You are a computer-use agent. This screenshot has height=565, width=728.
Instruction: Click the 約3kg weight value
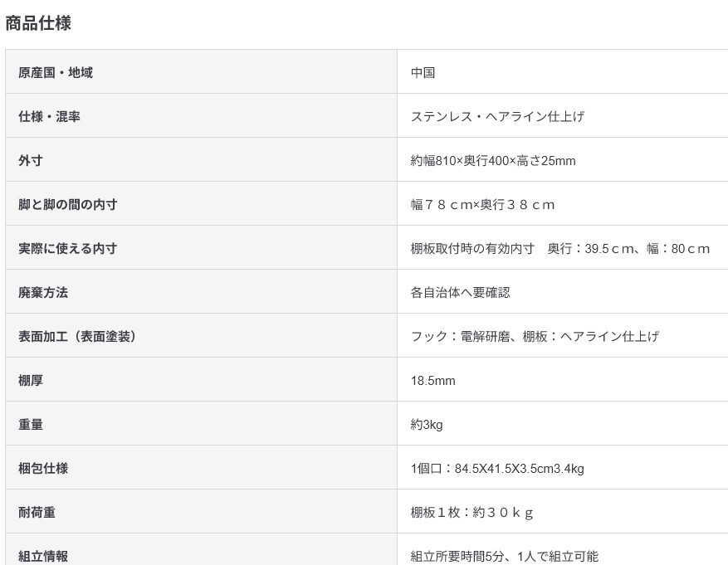(427, 425)
